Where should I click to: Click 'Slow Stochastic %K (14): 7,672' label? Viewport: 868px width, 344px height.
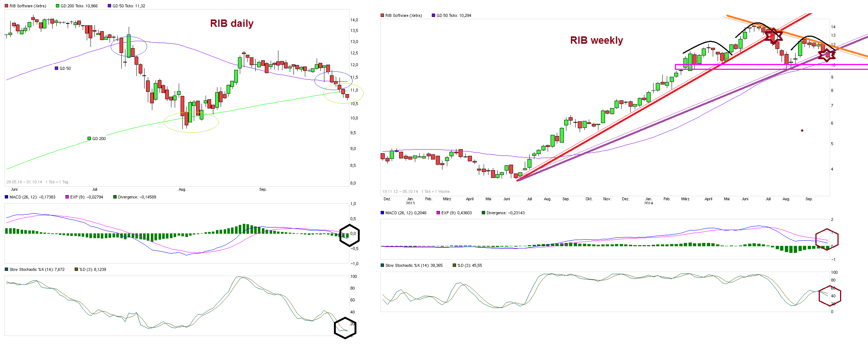click(37, 269)
